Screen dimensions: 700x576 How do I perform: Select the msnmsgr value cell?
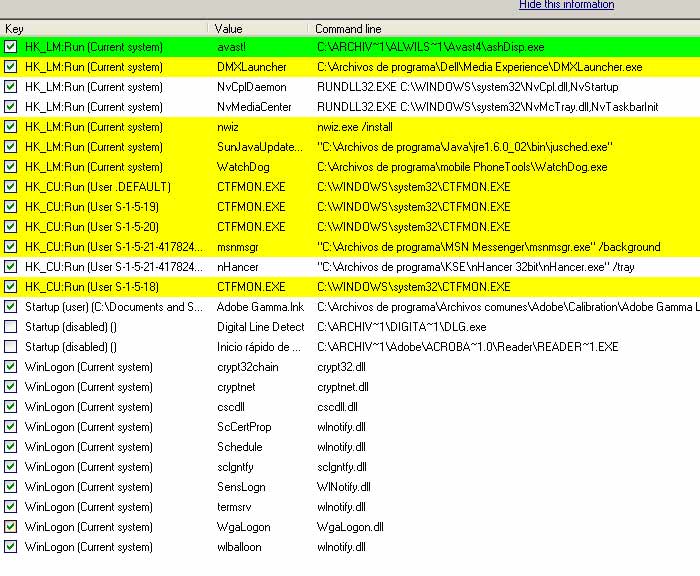pyautogui.click(x=238, y=247)
